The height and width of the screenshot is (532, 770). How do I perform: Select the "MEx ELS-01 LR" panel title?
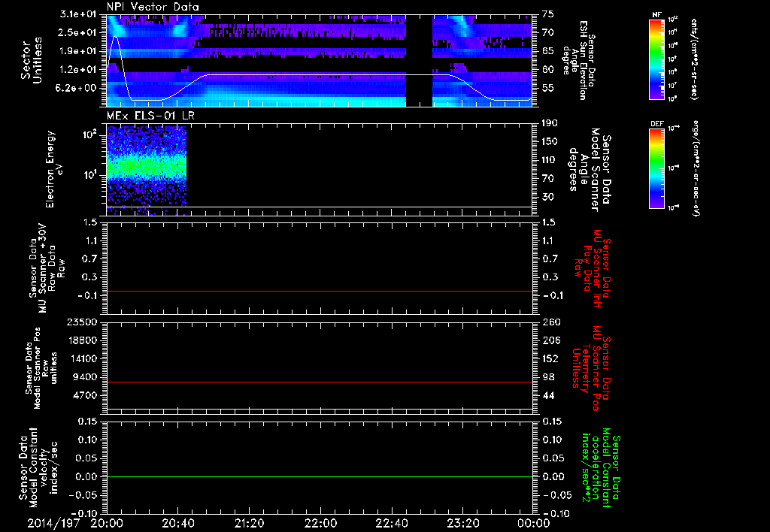[150, 116]
